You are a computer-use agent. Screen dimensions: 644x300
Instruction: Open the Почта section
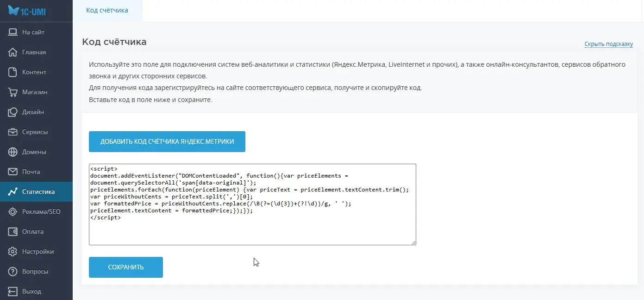coord(36,172)
